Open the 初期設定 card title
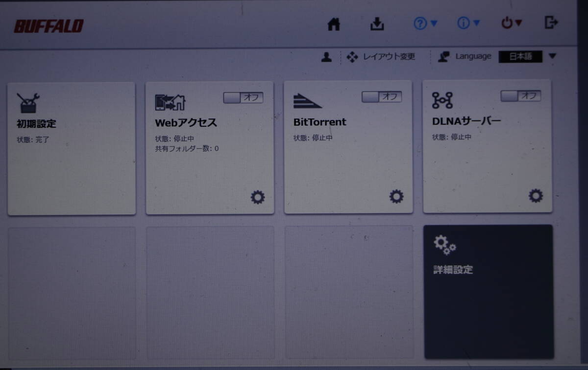 coord(36,124)
